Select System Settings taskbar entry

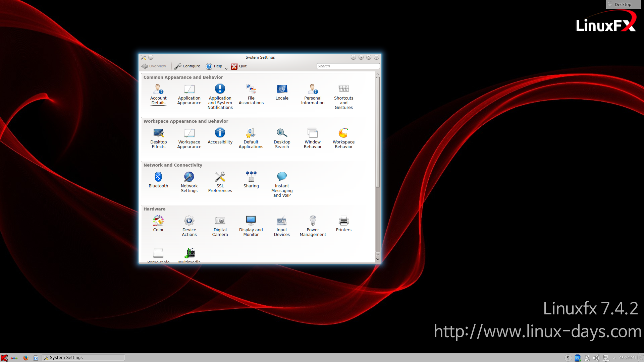pyautogui.click(x=84, y=358)
